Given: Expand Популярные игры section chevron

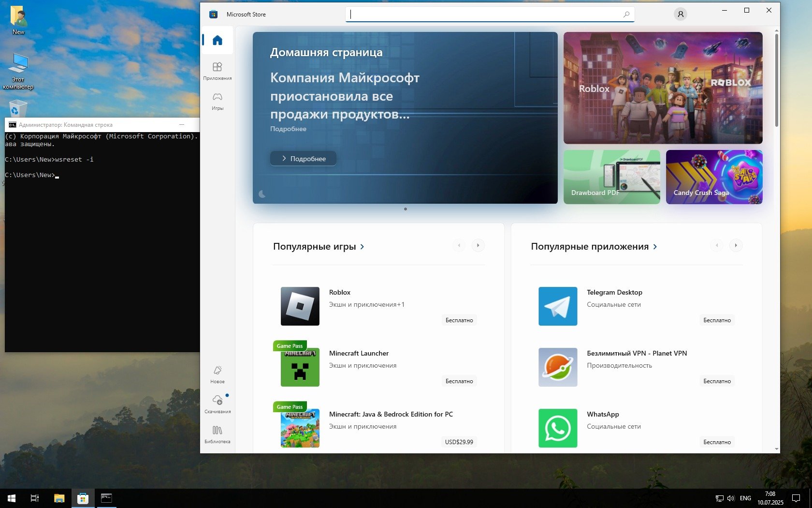Looking at the screenshot, I should point(362,247).
